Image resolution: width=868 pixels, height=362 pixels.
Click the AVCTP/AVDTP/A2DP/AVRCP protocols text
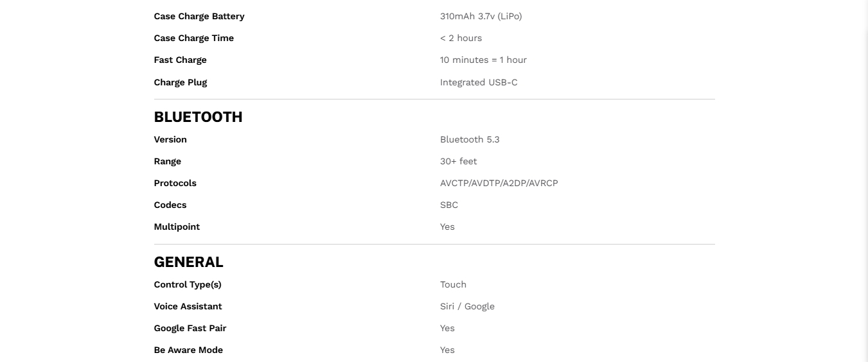point(499,183)
